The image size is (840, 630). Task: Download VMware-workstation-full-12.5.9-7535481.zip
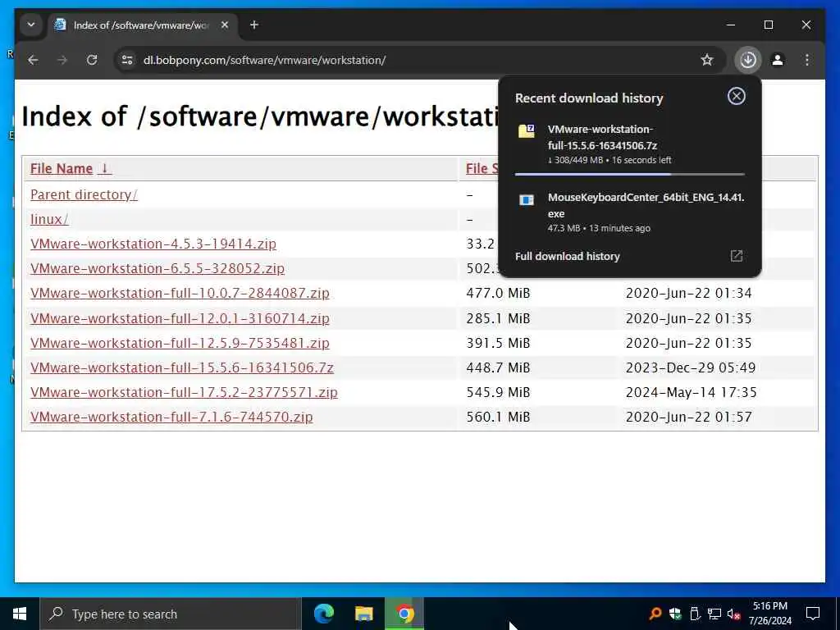pos(180,343)
